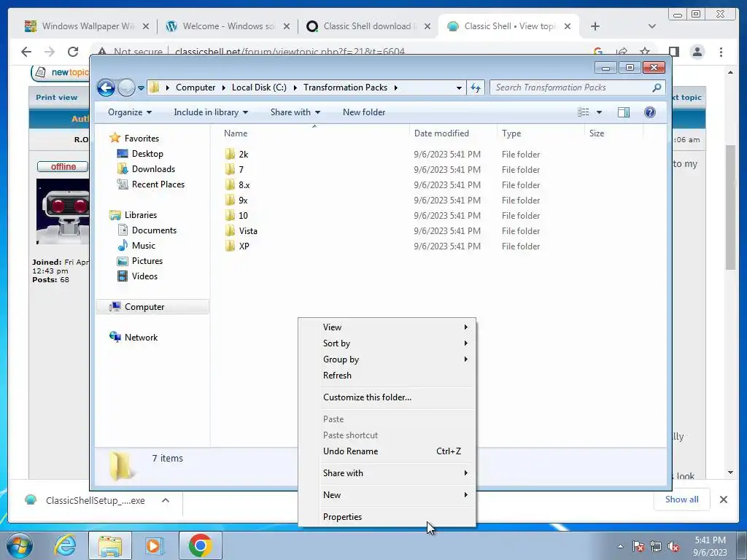
Task: Click the Change your view icon
Action: tap(584, 112)
